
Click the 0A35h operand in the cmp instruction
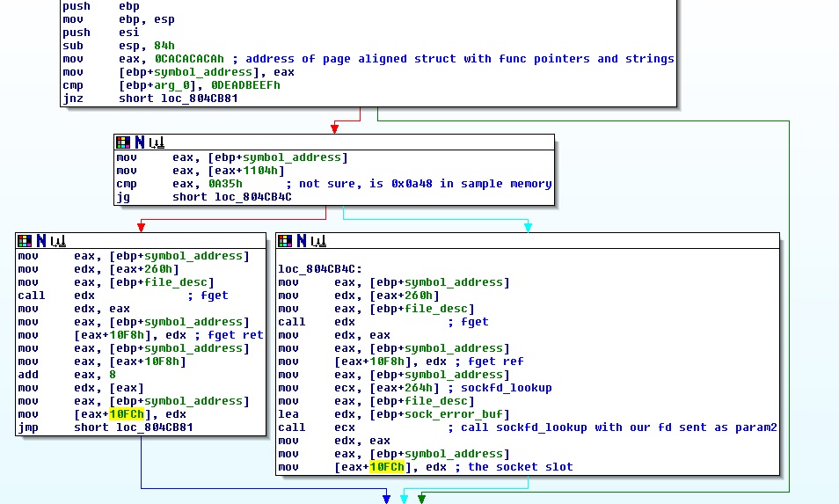(x=225, y=184)
